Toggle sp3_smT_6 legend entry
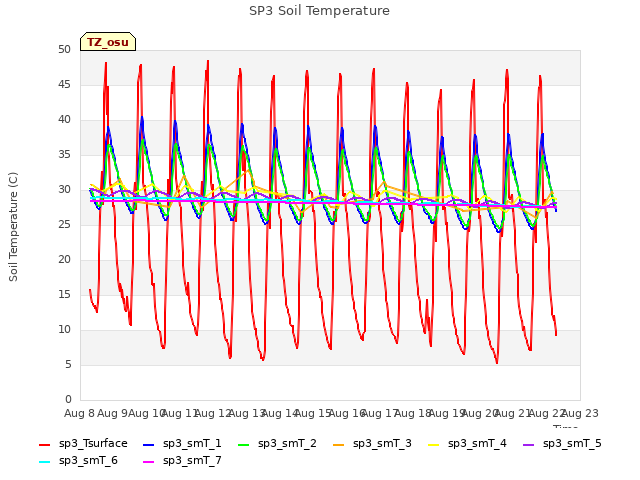Image resolution: width=640 pixels, height=480 pixels. click(x=78, y=460)
